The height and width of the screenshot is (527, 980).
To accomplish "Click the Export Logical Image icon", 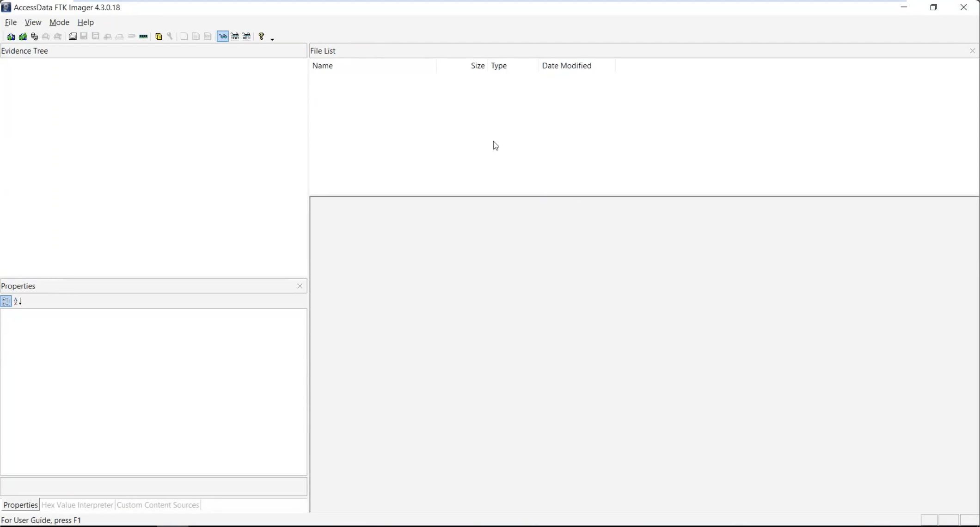I will (x=95, y=37).
